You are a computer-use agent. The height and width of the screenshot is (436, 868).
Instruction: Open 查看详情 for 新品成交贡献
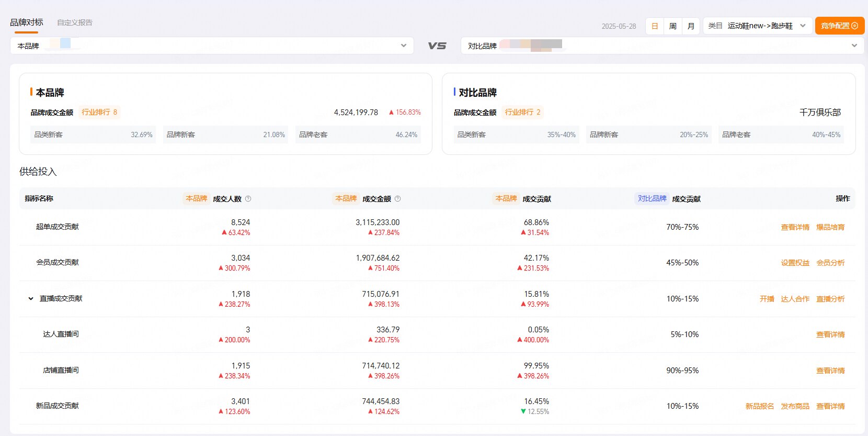click(830, 406)
